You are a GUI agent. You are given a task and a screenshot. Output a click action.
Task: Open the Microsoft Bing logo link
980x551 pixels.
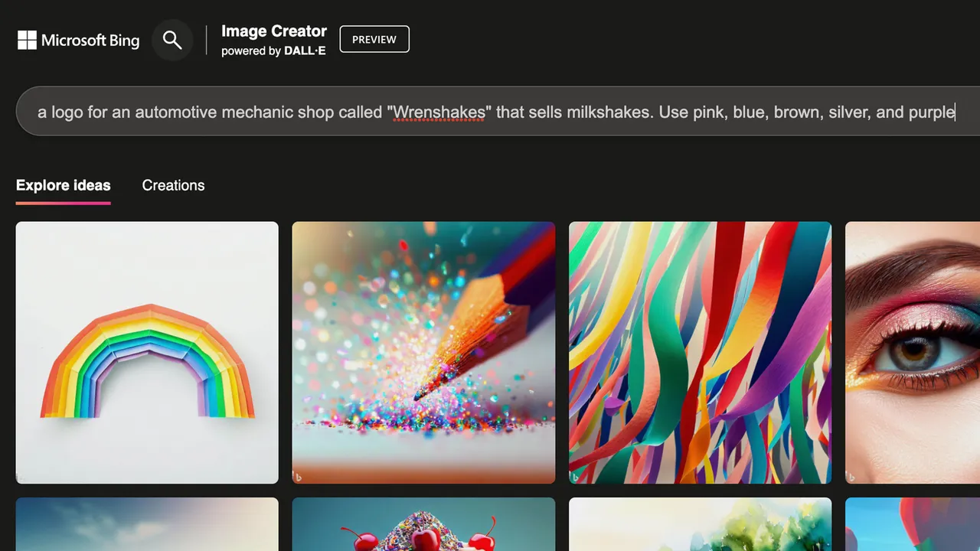pos(79,41)
